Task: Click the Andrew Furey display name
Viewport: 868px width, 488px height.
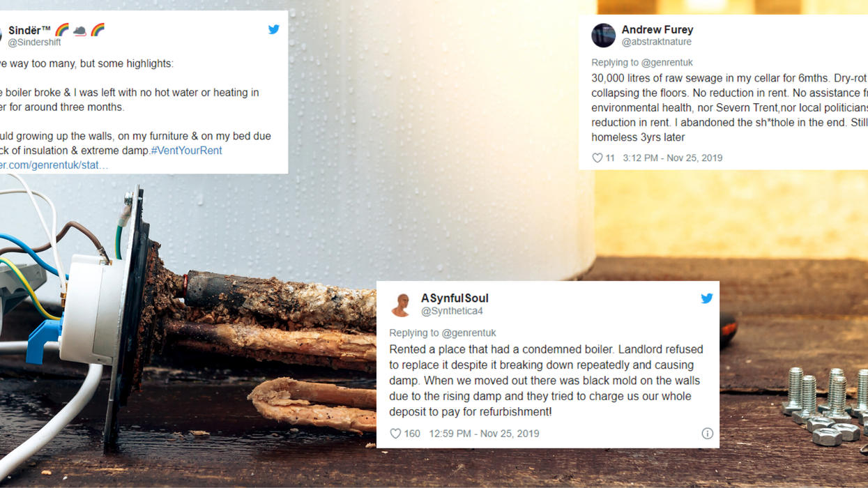Action: (x=657, y=30)
